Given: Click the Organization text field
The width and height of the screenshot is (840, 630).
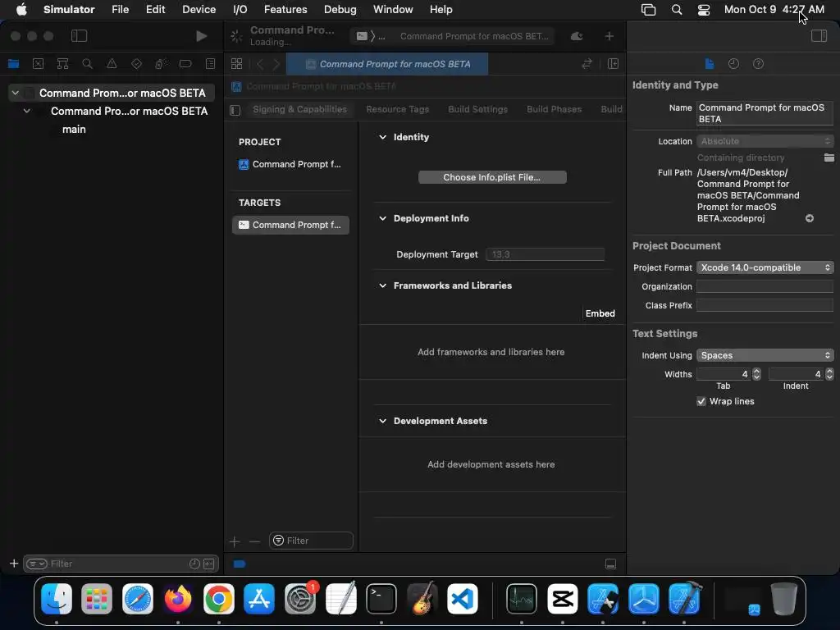Looking at the screenshot, I should point(765,286).
